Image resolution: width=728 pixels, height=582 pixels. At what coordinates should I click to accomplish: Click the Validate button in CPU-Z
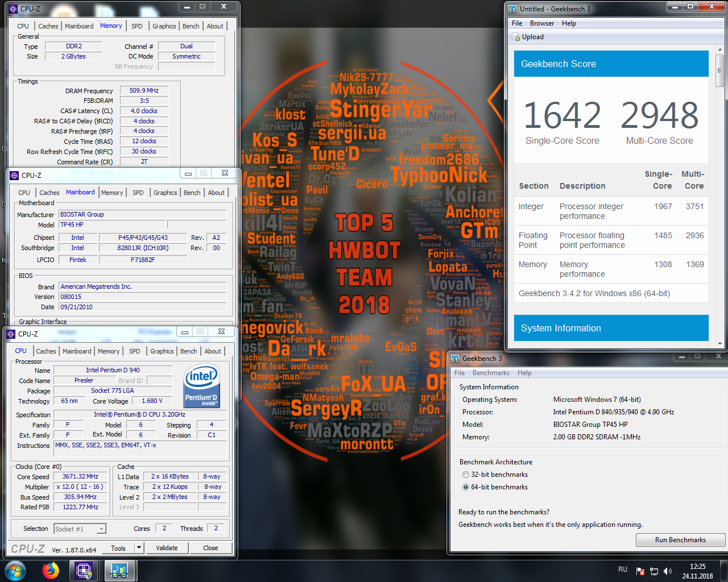[167, 548]
